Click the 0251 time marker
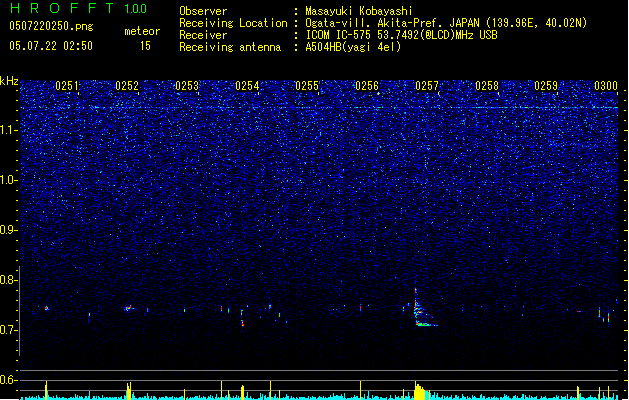This screenshot has height=400, width=629. click(x=67, y=86)
